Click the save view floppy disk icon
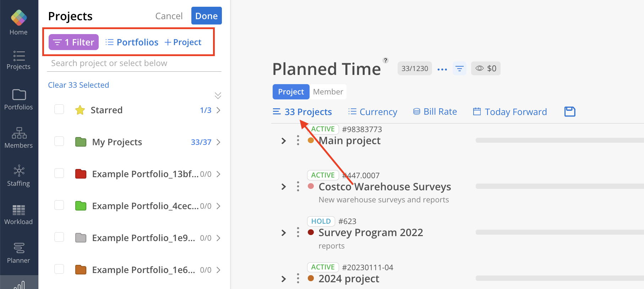Screen dimensions: 644x289 570,111
